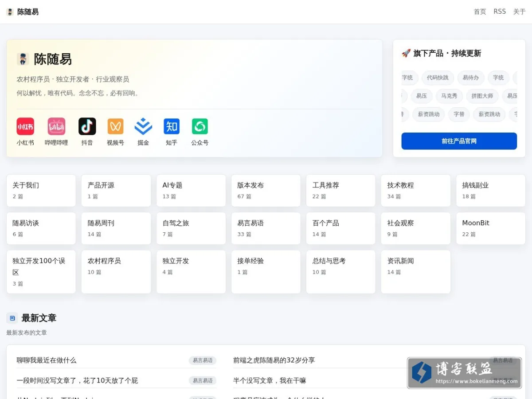Open the 接单经验 category card
532x399 pixels.
click(x=266, y=272)
